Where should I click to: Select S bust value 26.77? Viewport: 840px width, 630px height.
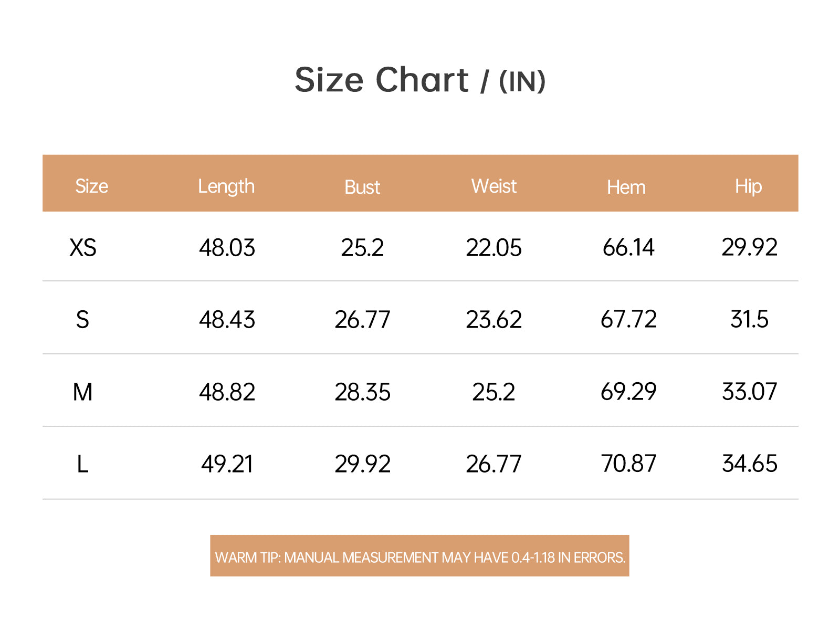coord(362,319)
